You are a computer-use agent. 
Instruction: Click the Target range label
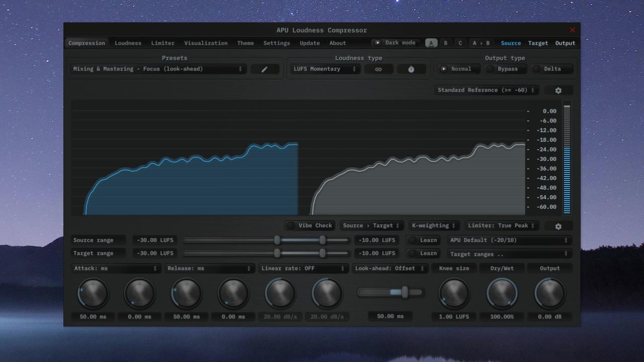point(99,253)
